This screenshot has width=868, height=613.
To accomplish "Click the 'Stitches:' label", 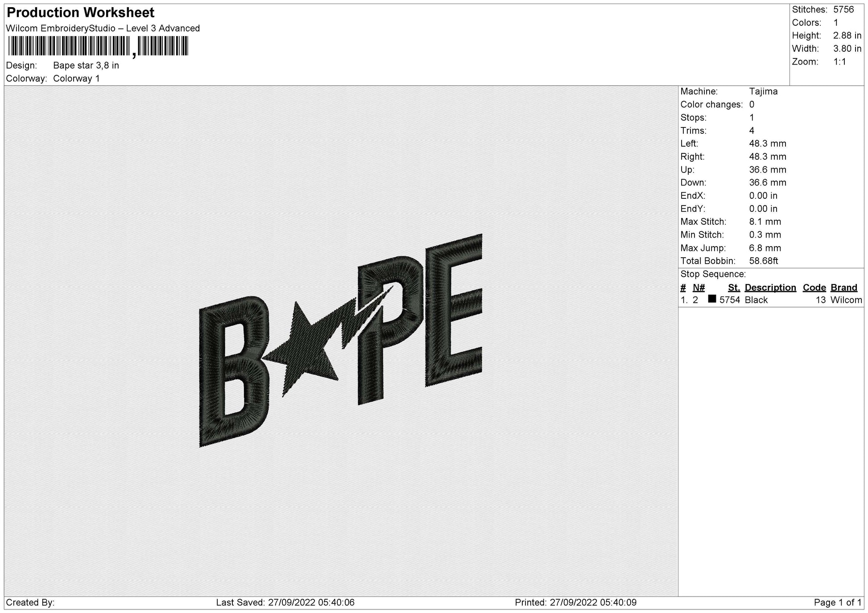I will [x=810, y=10].
